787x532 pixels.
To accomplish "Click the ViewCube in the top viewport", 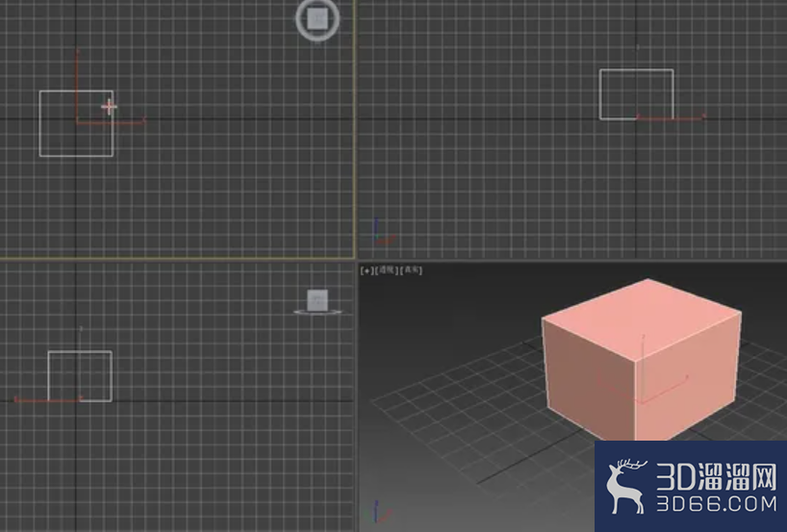I will point(317,19).
